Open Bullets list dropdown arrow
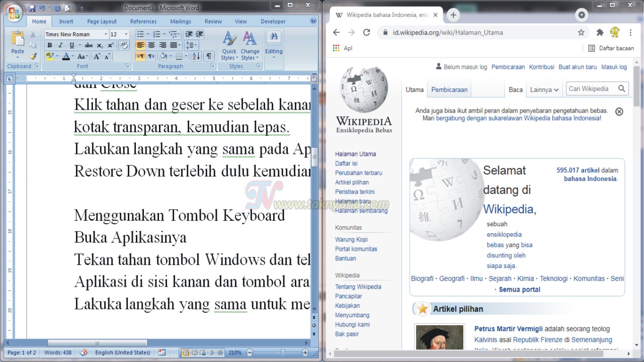The image size is (644, 362). pos(147,34)
